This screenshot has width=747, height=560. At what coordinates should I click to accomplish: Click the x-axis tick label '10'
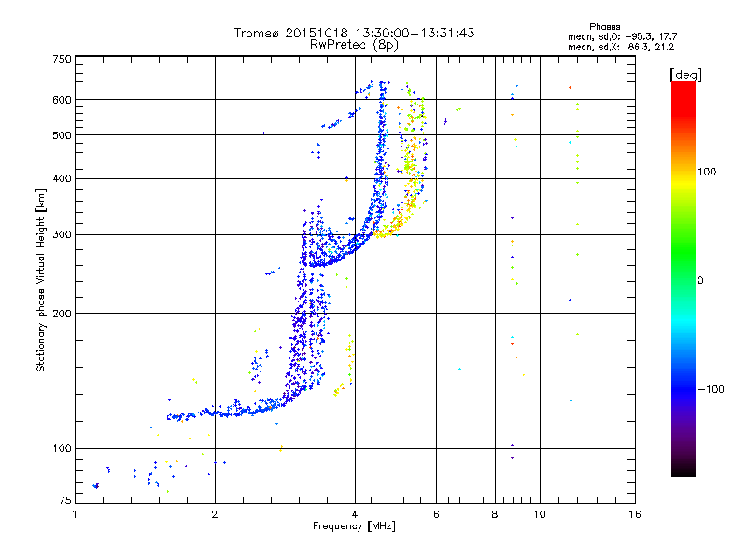pos(540,514)
